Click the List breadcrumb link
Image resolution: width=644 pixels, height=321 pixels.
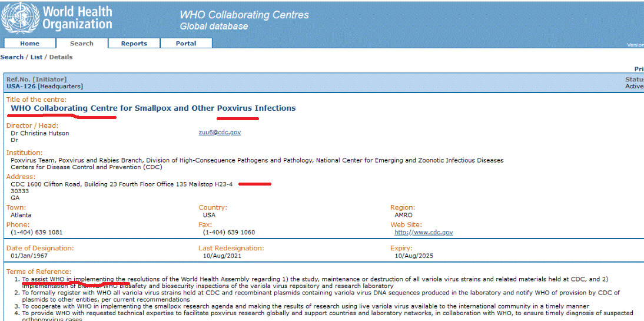point(36,57)
